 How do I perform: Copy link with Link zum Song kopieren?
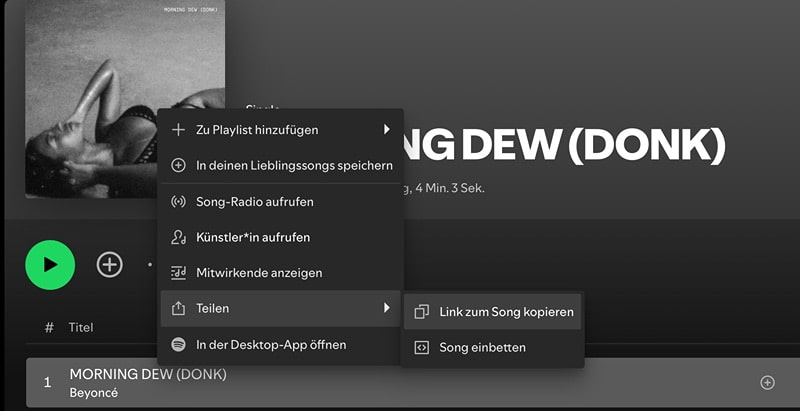pos(492,312)
